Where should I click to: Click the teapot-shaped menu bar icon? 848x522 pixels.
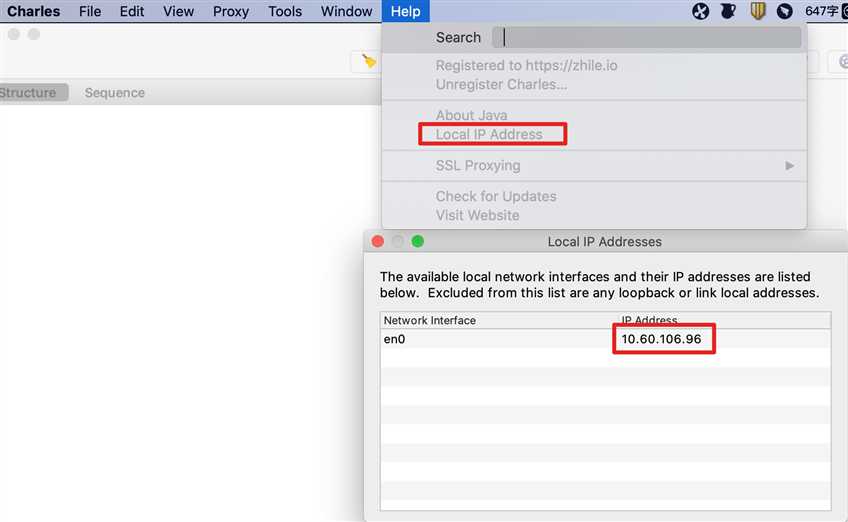728,11
